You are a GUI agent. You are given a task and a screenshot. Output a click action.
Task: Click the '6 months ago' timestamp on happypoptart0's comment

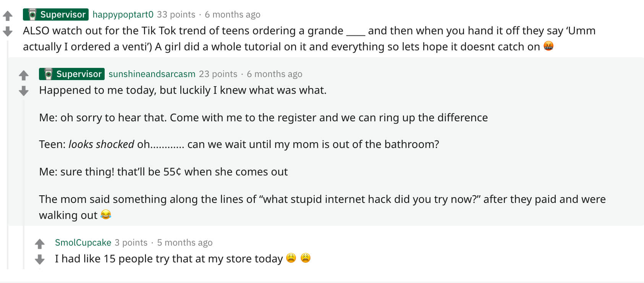click(x=233, y=14)
